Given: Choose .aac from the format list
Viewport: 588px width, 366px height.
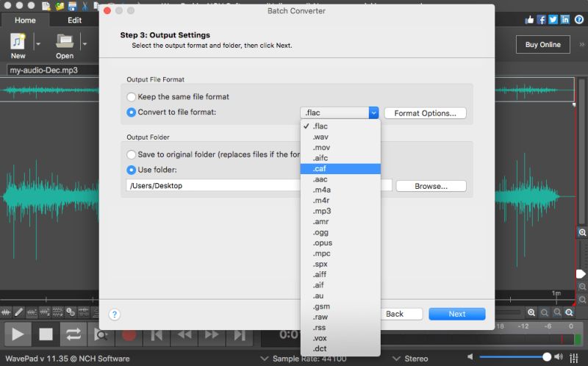Looking at the screenshot, I should pos(340,179).
